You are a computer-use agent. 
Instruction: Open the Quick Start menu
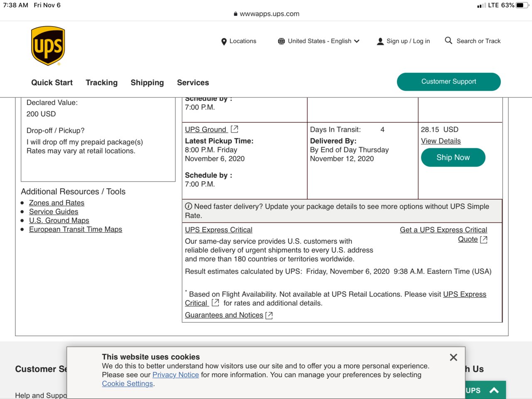point(52,83)
